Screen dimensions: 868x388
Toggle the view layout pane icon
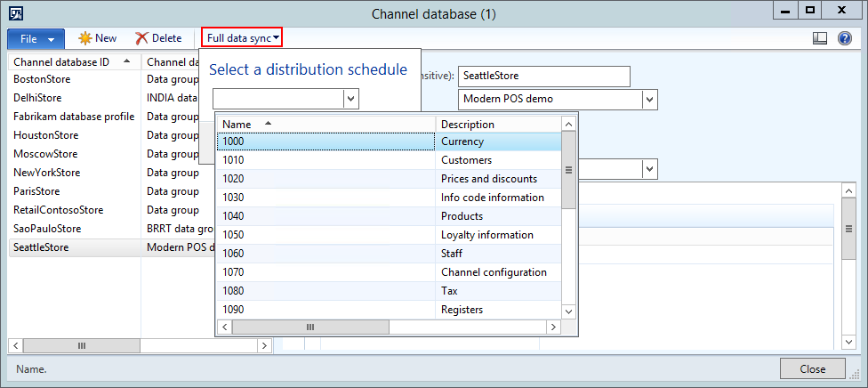coord(820,38)
